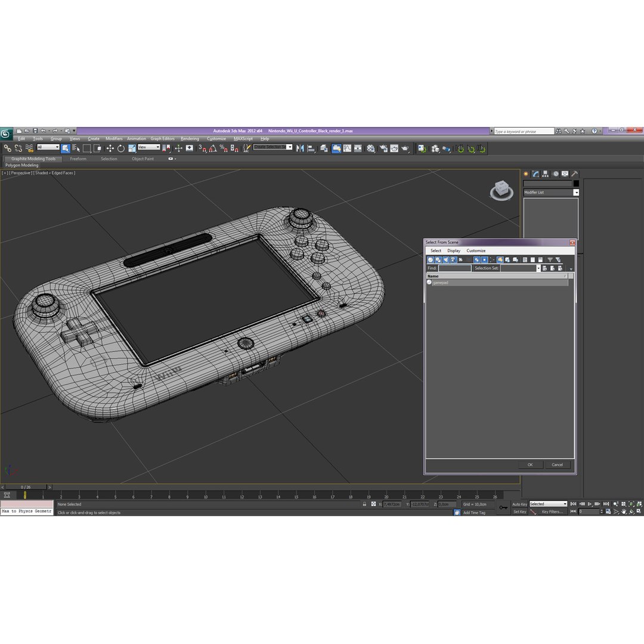Open the Material Editor icon
This screenshot has height=644, width=644.
371,148
